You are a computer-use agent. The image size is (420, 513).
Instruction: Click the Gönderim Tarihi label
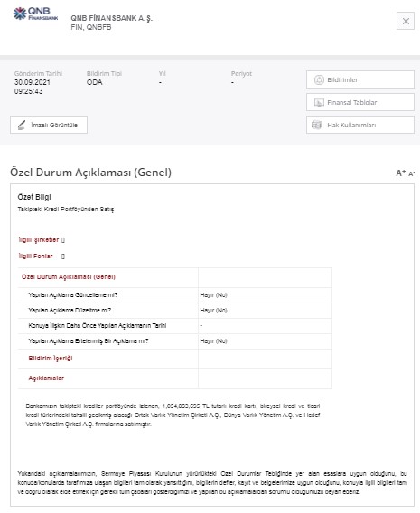coord(38,74)
